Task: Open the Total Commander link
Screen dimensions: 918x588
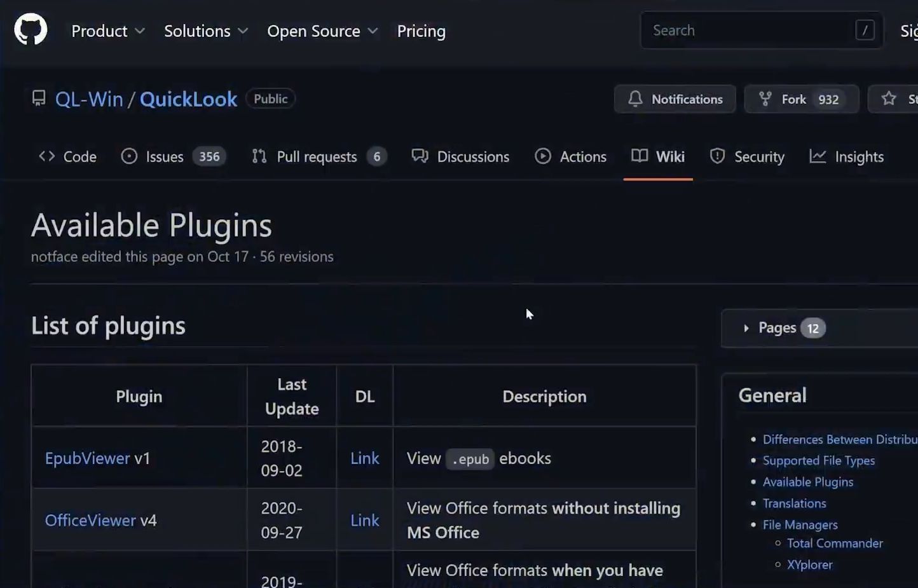Action: click(x=835, y=543)
